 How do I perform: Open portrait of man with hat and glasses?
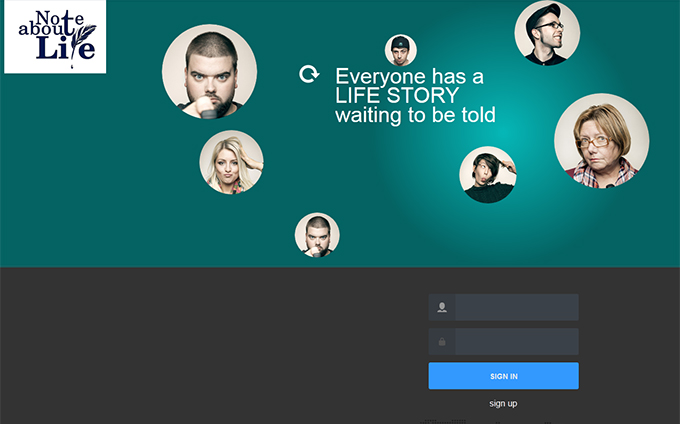pyautogui.click(x=547, y=33)
